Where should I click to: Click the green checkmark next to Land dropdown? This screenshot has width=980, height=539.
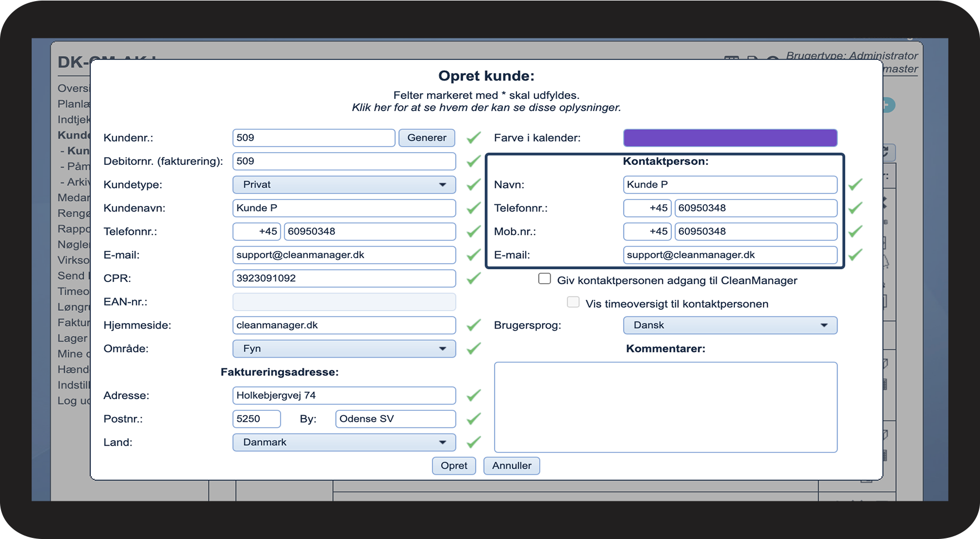[x=473, y=442]
